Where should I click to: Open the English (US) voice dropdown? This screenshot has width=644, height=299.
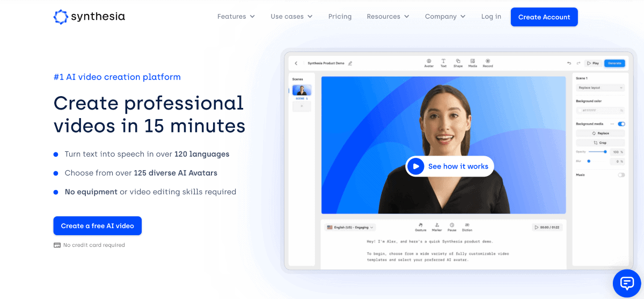click(x=350, y=227)
